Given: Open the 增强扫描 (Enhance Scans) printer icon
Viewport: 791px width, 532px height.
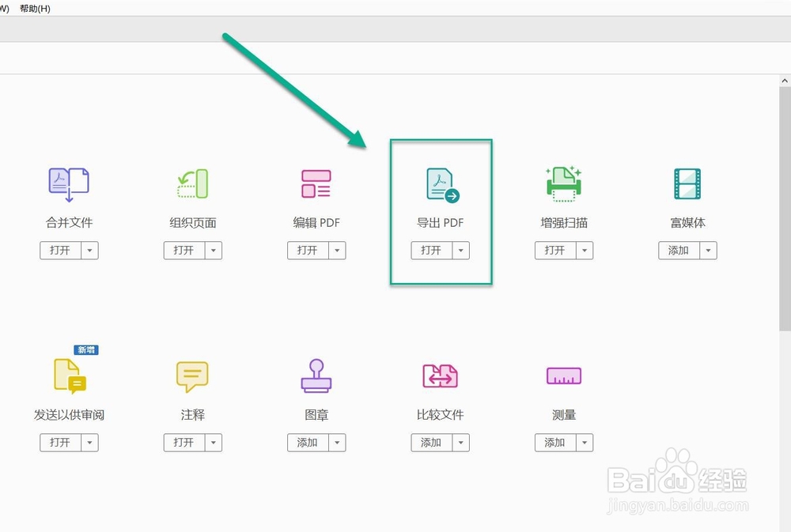Looking at the screenshot, I should [x=563, y=183].
